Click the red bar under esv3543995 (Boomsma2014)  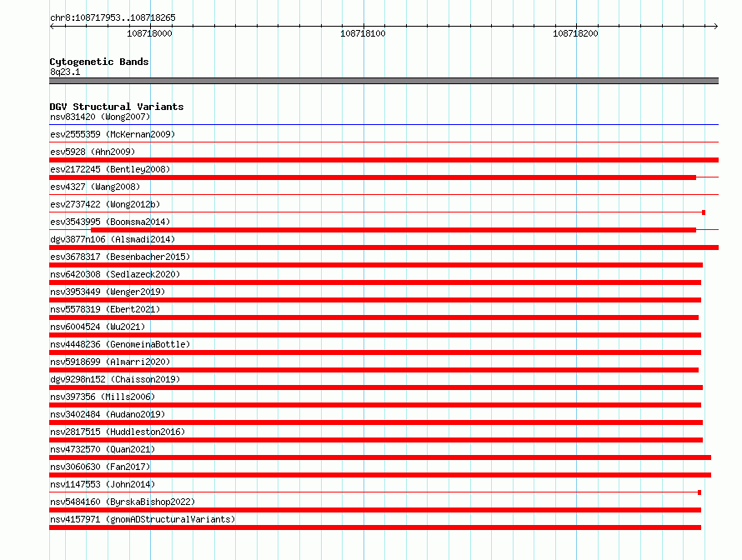click(394, 230)
